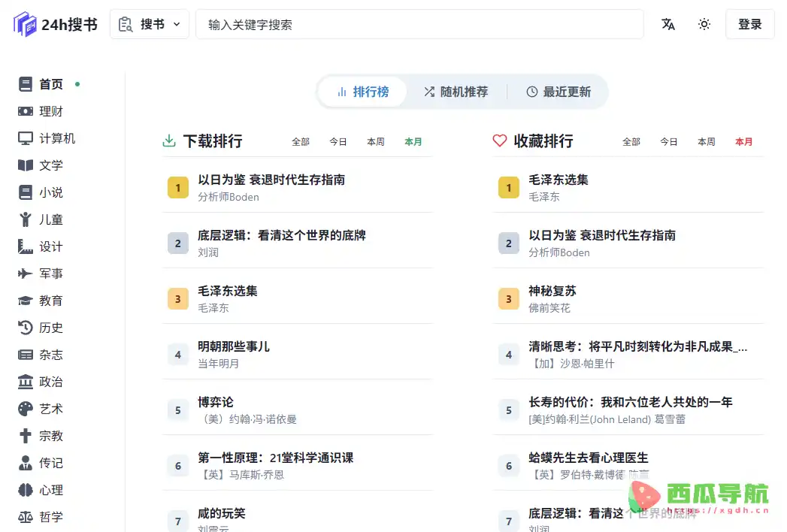Open the 宗教 cross icon category
This screenshot has width=787, height=532.
click(x=25, y=436)
